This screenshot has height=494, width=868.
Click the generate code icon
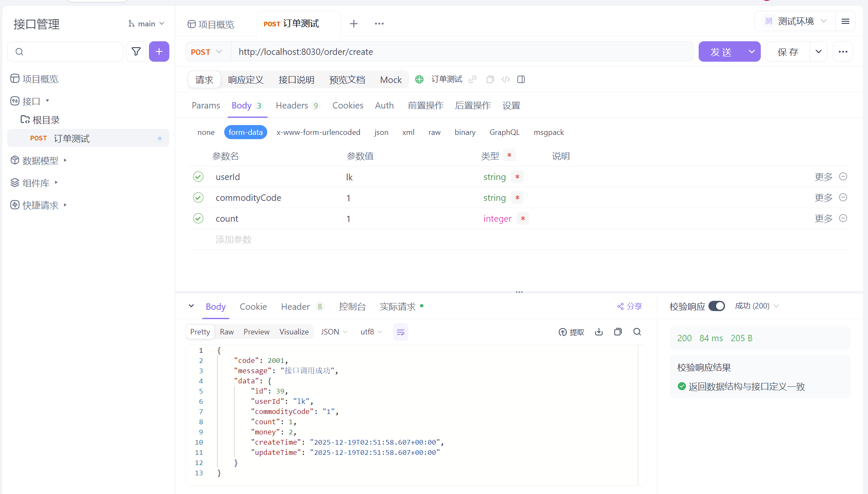[x=505, y=80]
